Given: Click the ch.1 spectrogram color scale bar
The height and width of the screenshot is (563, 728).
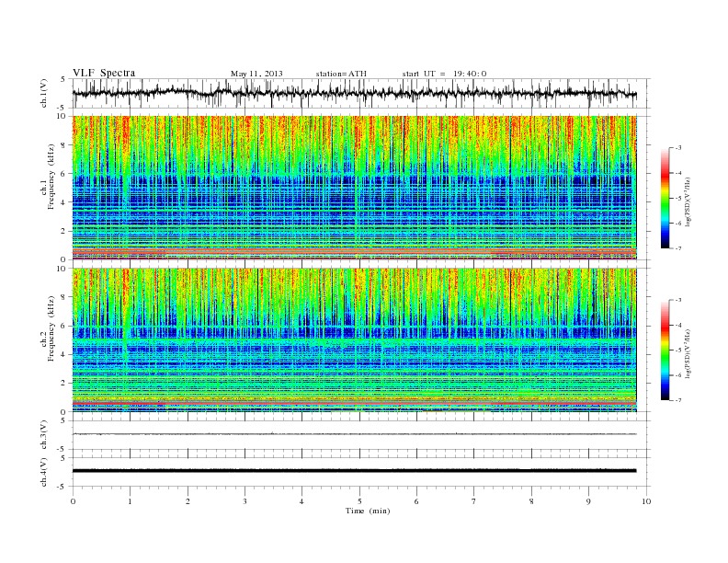Looking at the screenshot, I should pos(665,198).
